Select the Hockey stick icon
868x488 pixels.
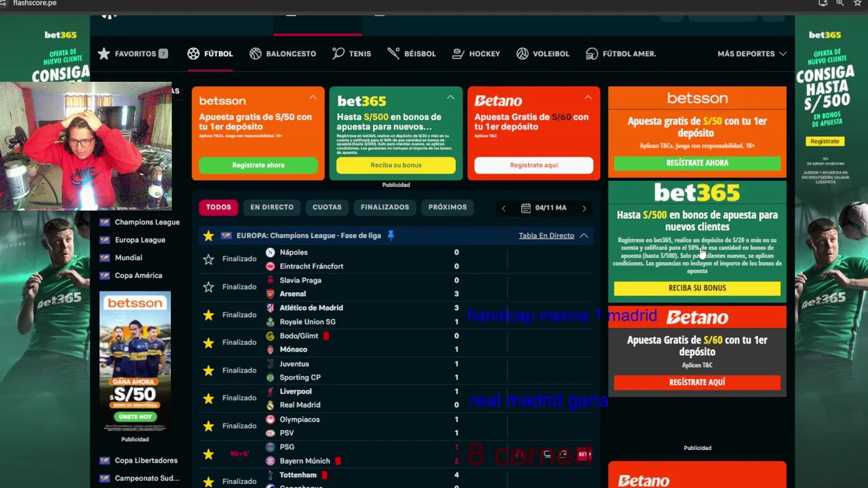[x=458, y=54]
